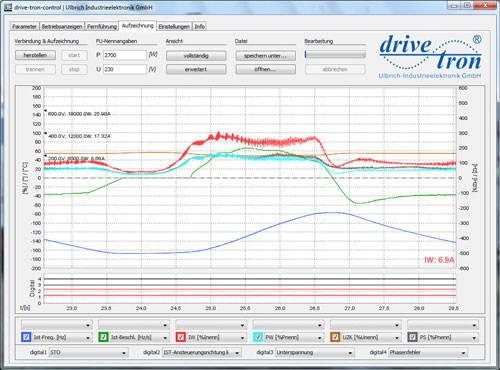Open the Ist-Beschl. [Hz/s] channel dropdown

[139, 337]
